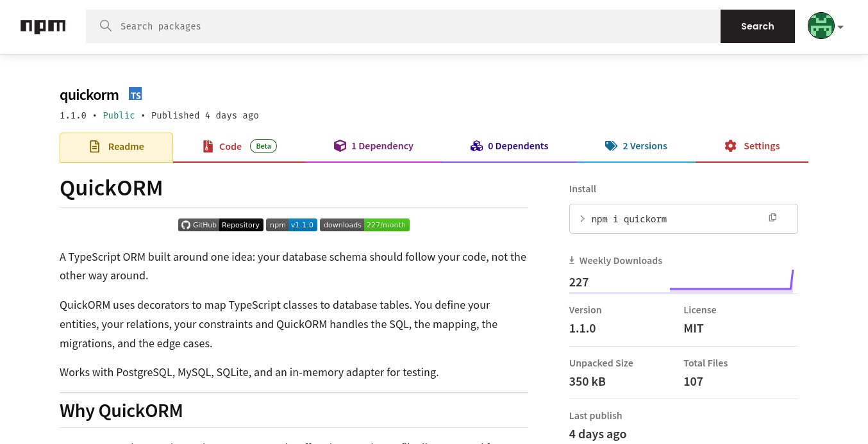Click the QuickORM readme heading

(x=111, y=188)
